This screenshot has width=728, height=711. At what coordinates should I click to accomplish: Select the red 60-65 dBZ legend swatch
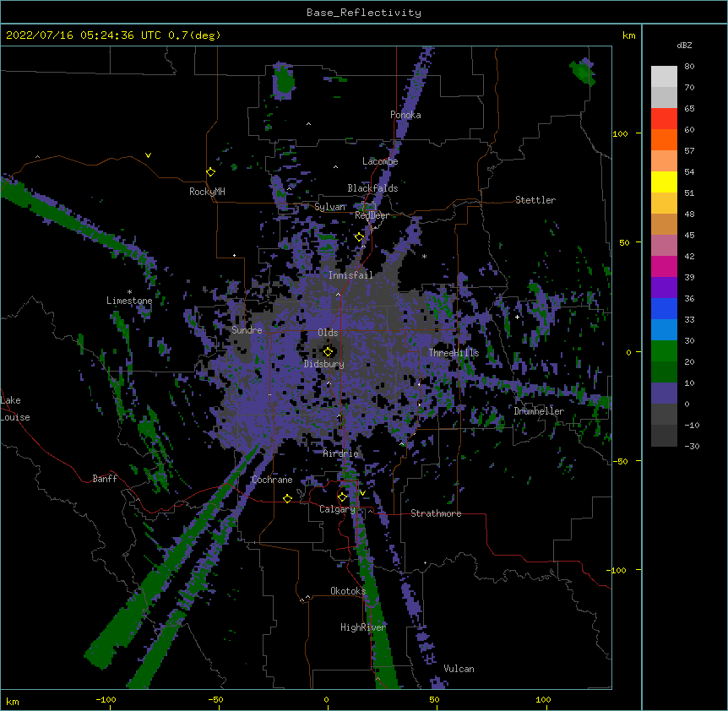[x=664, y=119]
